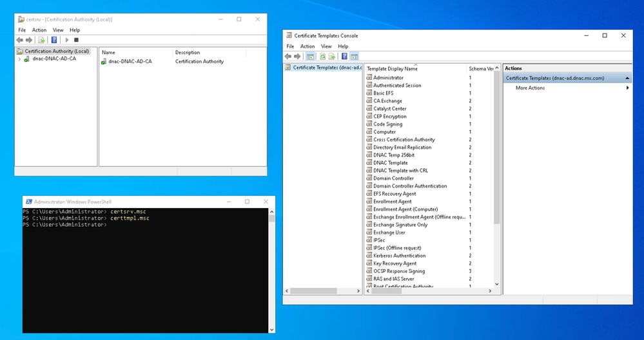
Task: Select RAS and IAS Server template
Action: click(x=394, y=279)
